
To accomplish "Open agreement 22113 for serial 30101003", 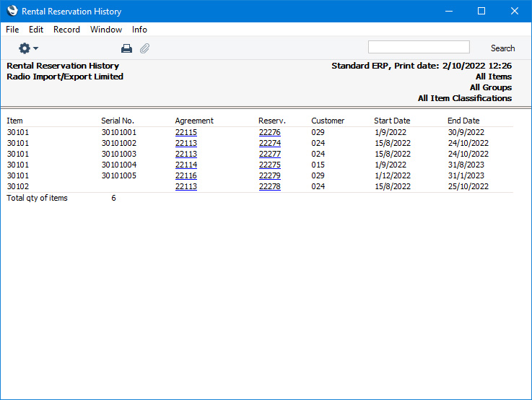I will coord(186,154).
